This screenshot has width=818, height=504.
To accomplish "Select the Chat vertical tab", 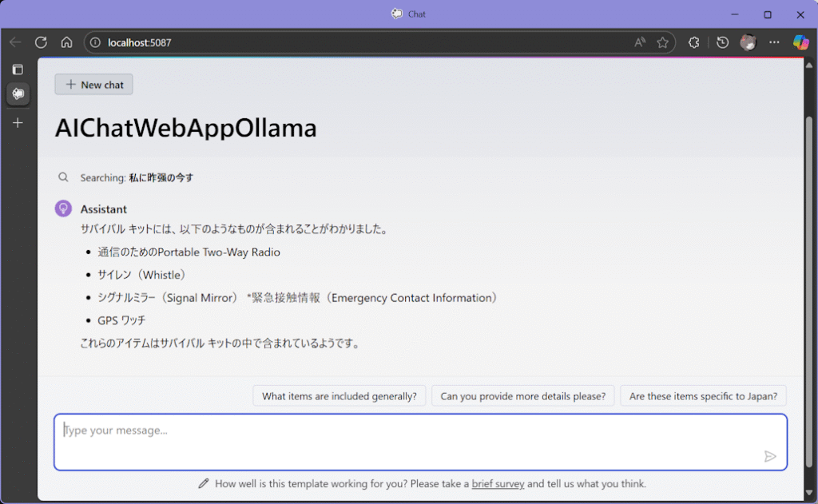I will [18, 94].
